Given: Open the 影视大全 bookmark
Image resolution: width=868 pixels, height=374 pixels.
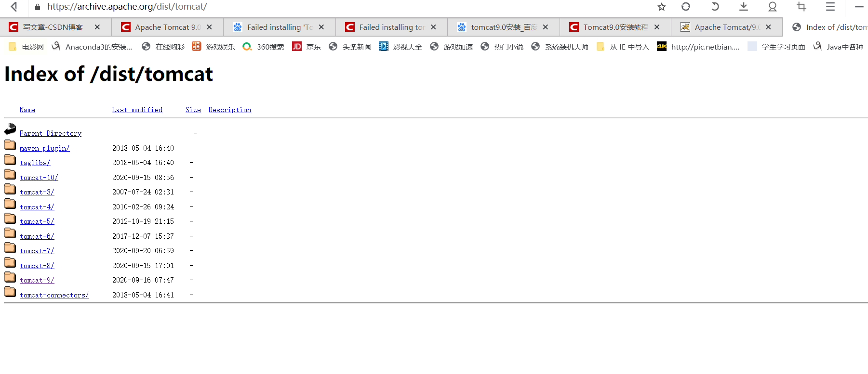Looking at the screenshot, I should 401,47.
